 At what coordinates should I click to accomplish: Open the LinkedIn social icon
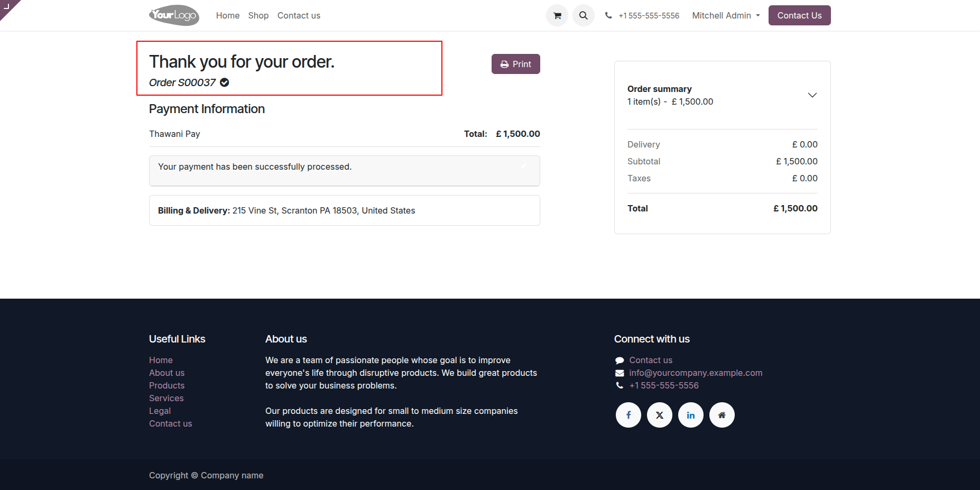[691, 415]
